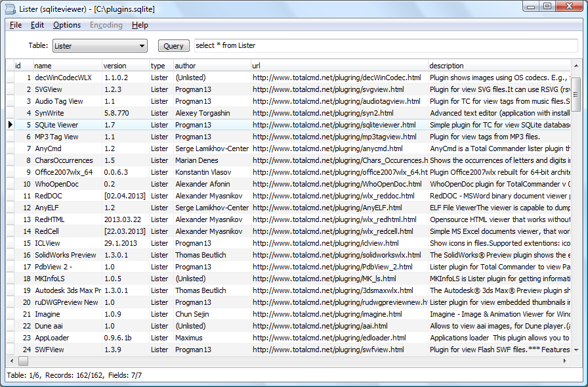Click the vertical scrollbar down arrow

point(576,350)
